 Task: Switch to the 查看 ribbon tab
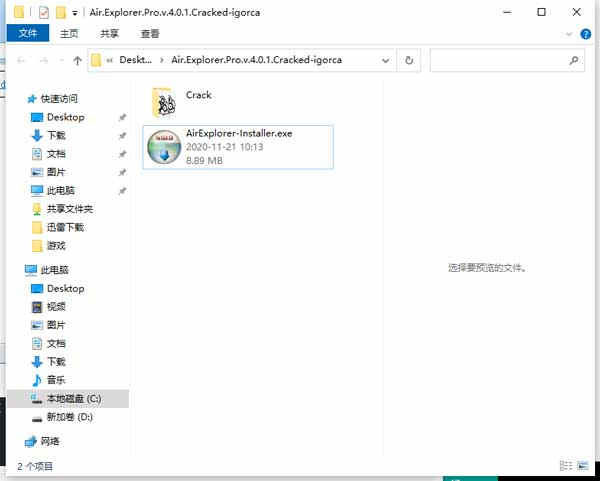150,34
